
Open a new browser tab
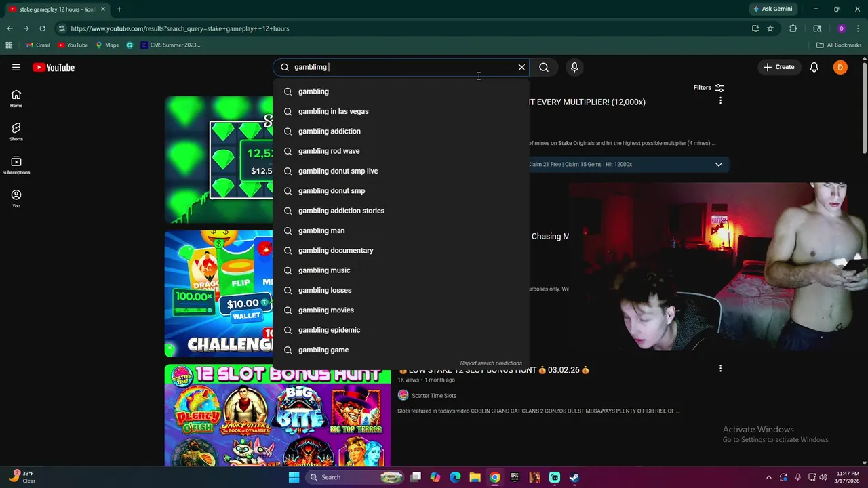[x=119, y=9]
